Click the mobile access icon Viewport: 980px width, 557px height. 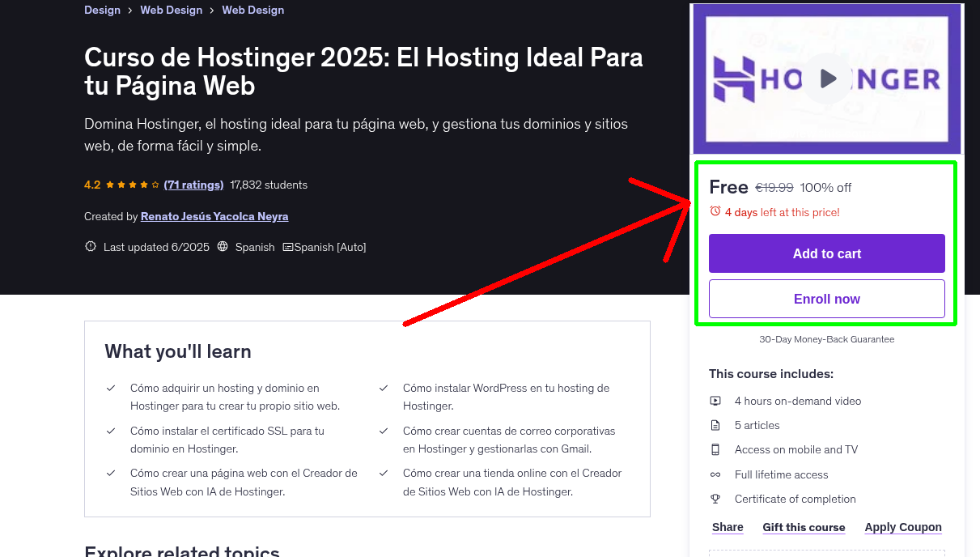tap(715, 449)
